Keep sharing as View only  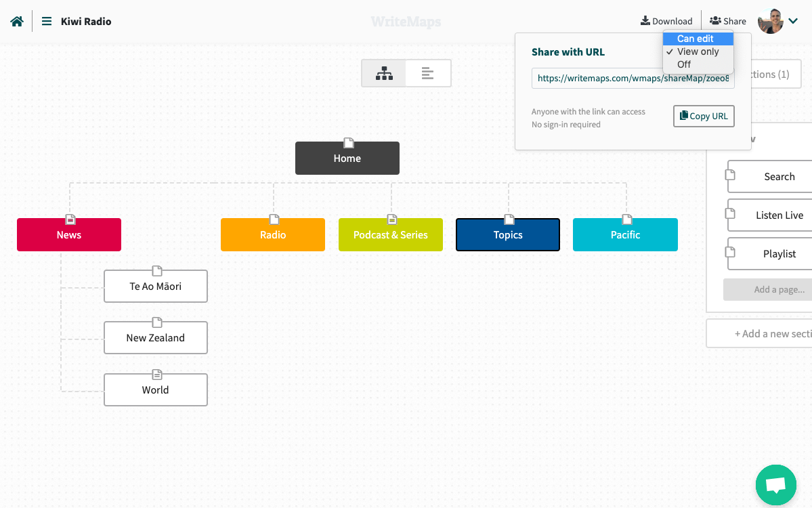698,51
